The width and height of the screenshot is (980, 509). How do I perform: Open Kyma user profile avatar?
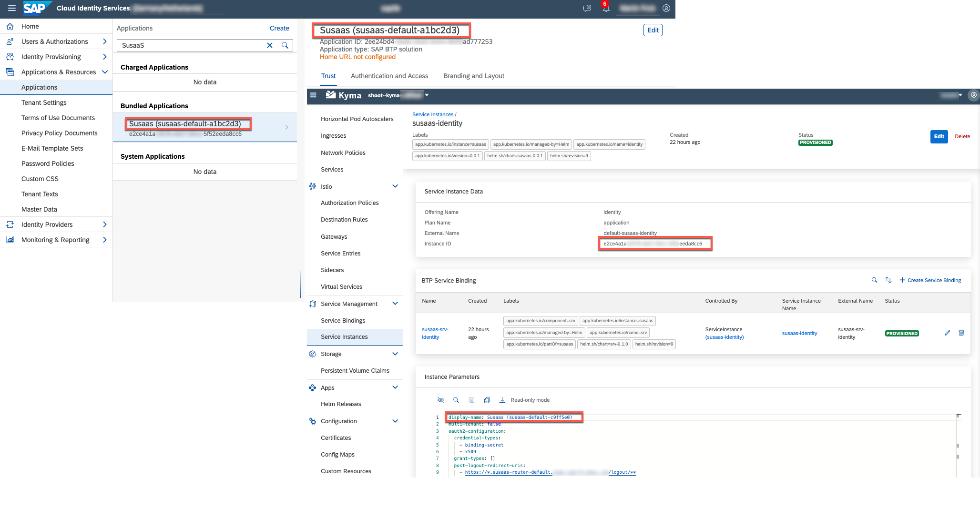pos(974,95)
